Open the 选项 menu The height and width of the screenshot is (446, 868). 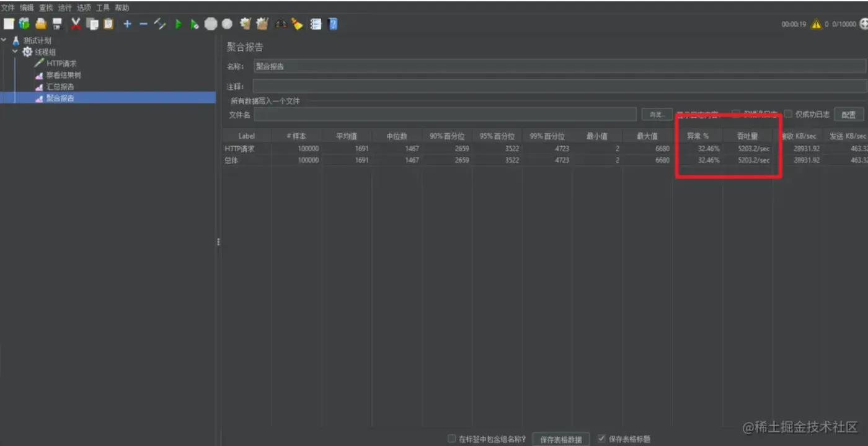click(84, 8)
